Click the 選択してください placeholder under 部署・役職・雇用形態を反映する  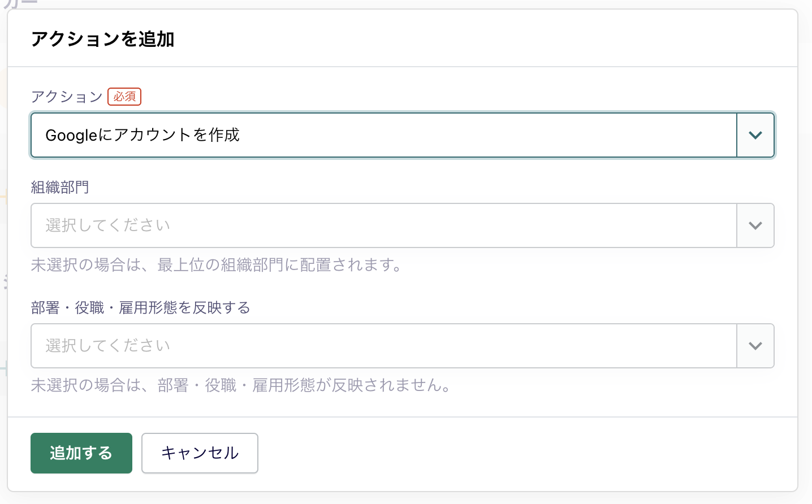click(x=108, y=346)
